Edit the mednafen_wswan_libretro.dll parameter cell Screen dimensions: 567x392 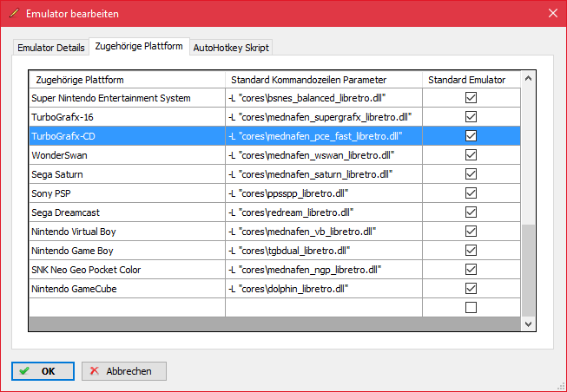(324, 155)
